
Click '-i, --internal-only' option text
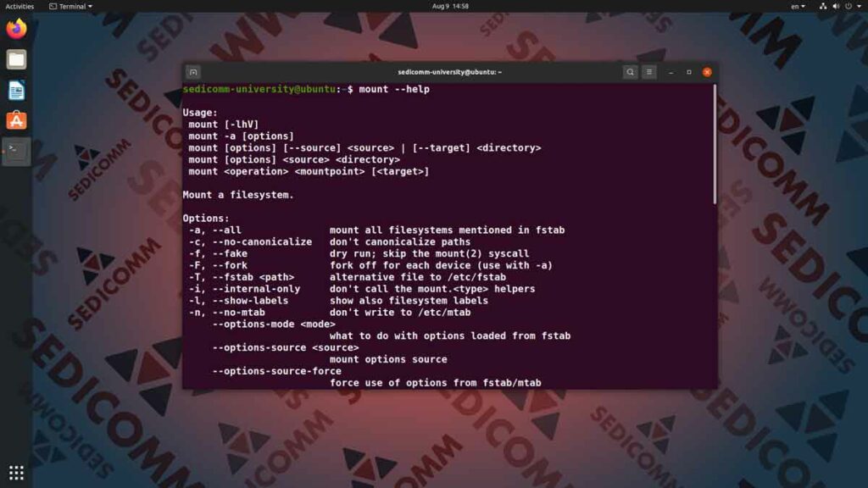[244, 289]
